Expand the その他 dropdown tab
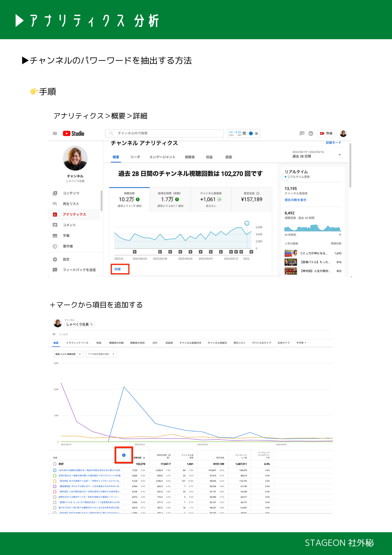The width and height of the screenshot is (392, 555). pyautogui.click(x=301, y=343)
